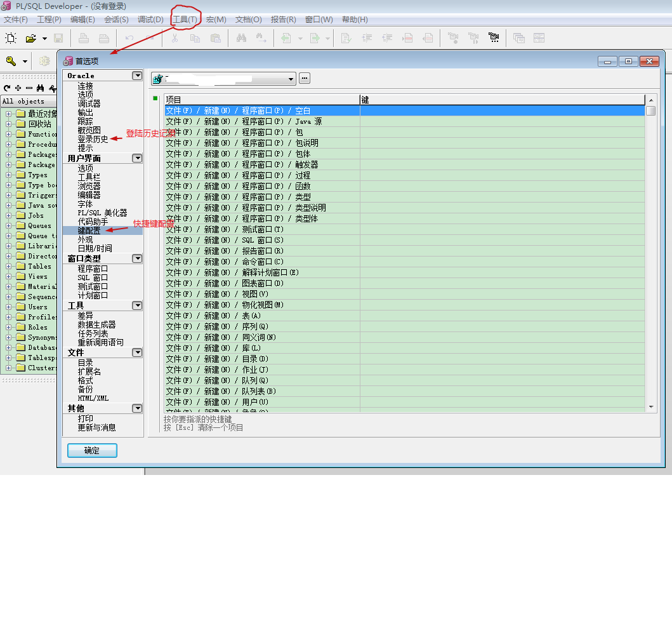Expand the Tables folder in object browser
Screen dimensions: 672x635
(x=8, y=266)
